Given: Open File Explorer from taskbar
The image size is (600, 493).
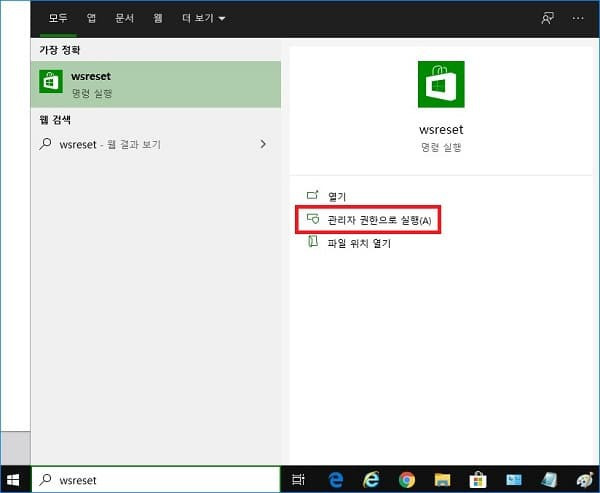Looking at the screenshot, I should tap(442, 480).
